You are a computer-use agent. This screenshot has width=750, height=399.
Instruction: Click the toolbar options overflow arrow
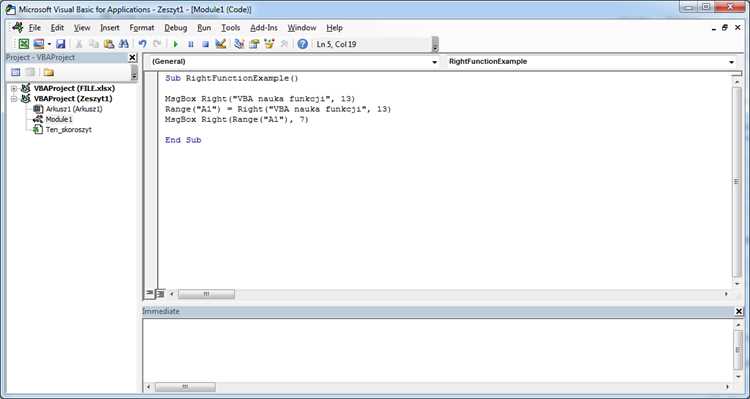pyautogui.click(x=435, y=44)
